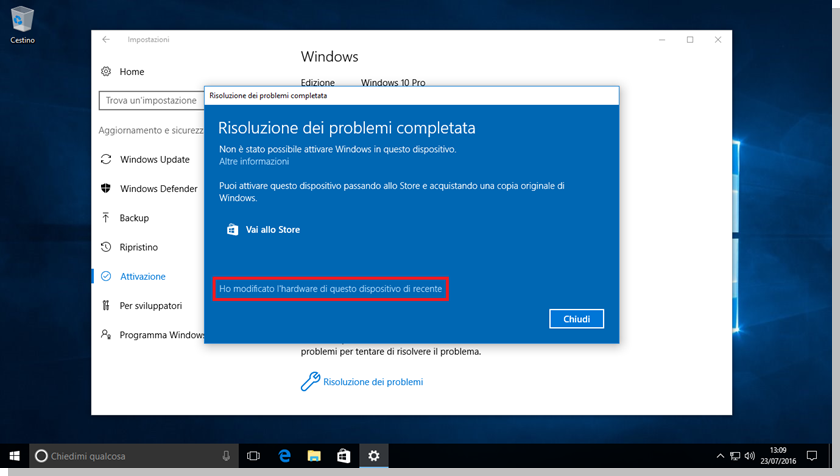Click the Windows Update refresh icon
This screenshot has width=840, height=476.
click(x=106, y=159)
